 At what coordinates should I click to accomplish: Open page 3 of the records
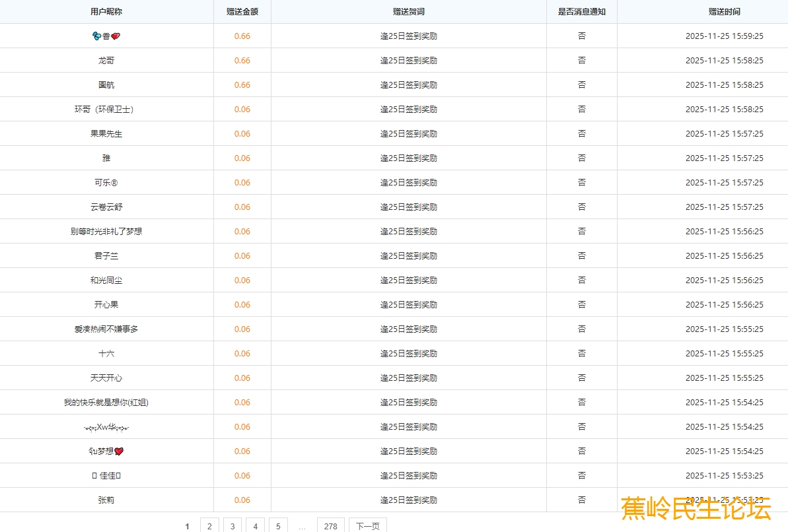[x=232, y=526]
